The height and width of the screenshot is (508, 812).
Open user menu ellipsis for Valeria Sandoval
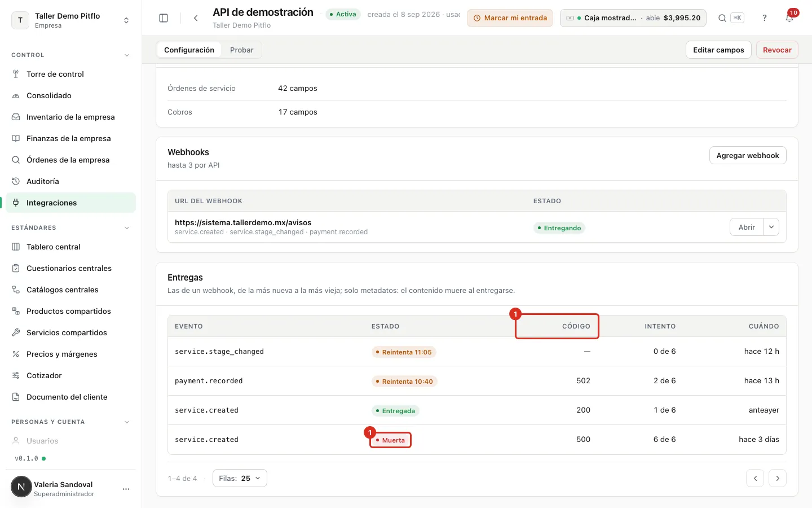click(126, 489)
